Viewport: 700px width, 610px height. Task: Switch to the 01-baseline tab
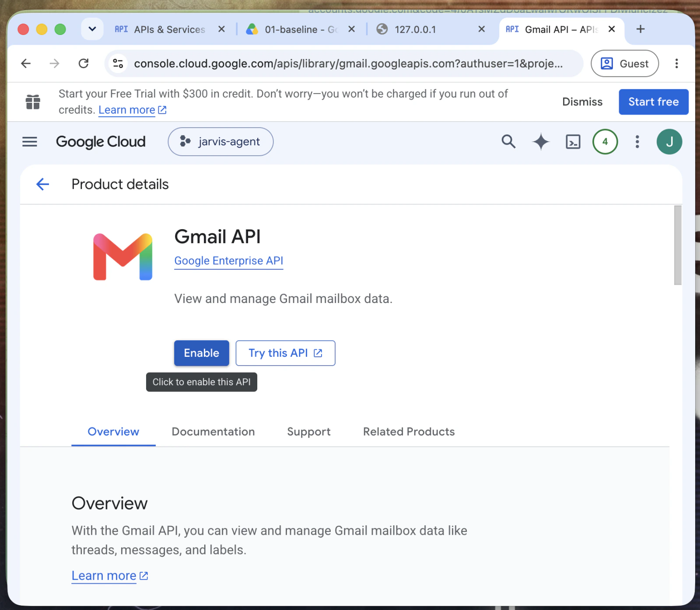[x=301, y=29]
